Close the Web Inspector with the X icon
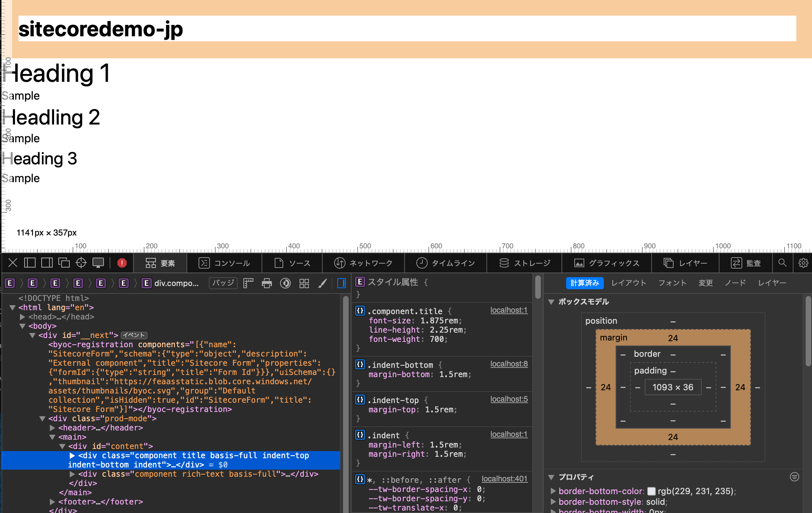 [13, 263]
